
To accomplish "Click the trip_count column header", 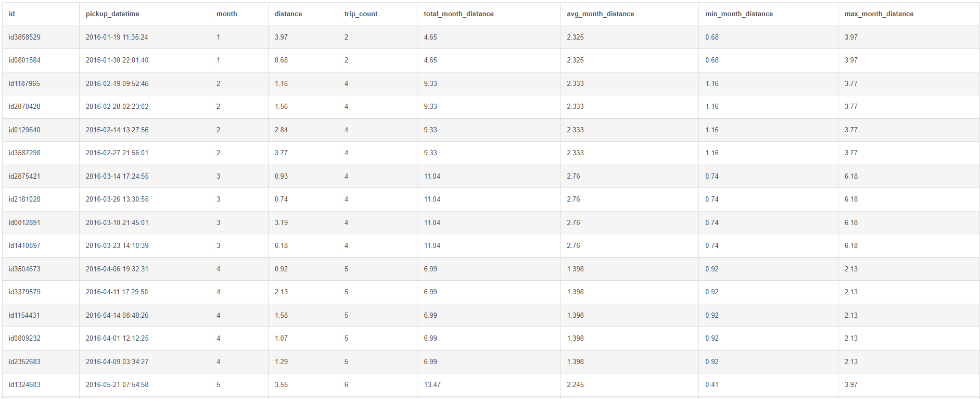I will pyautogui.click(x=361, y=14).
